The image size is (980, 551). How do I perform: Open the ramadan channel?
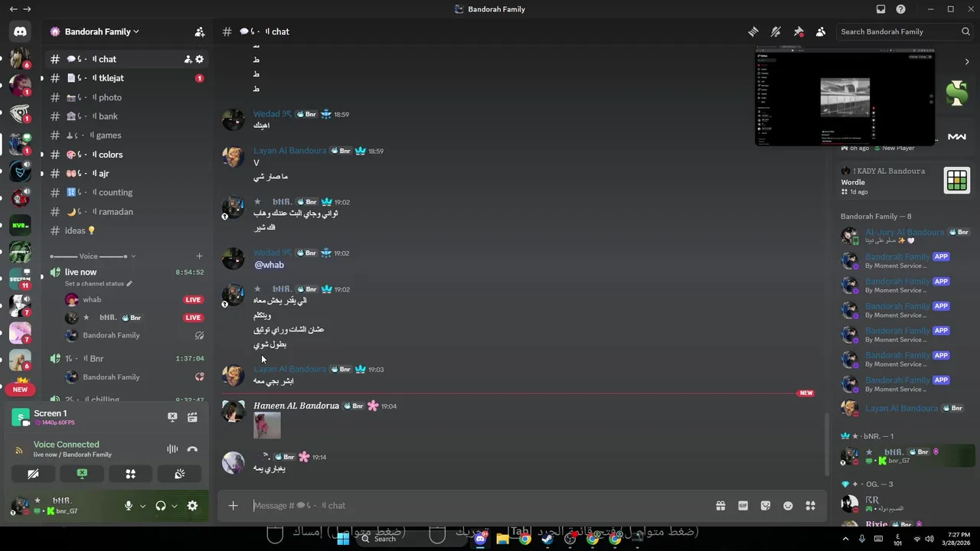click(x=127, y=212)
